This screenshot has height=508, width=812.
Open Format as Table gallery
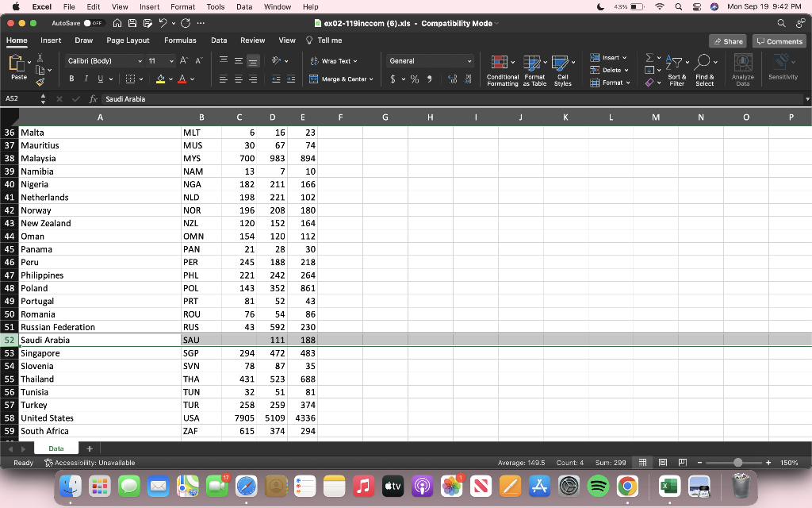coord(535,71)
